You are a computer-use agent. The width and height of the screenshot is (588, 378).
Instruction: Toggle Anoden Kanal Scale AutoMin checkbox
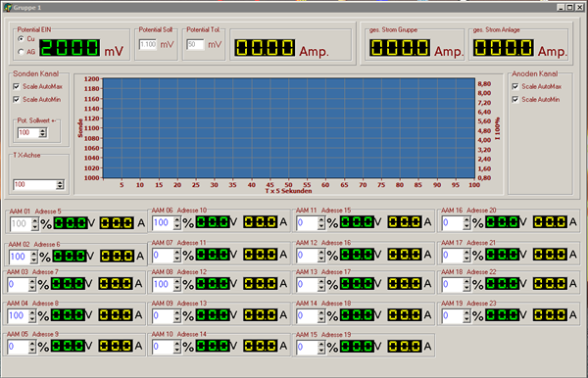515,100
